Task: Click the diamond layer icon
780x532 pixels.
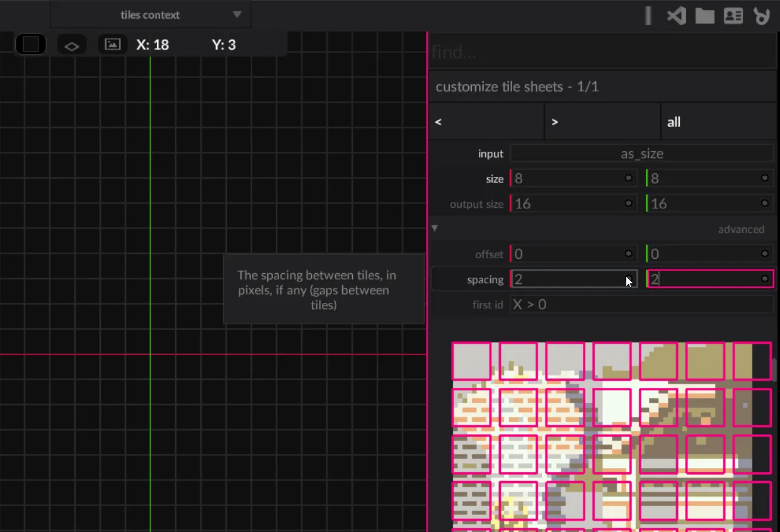Action: (72, 45)
